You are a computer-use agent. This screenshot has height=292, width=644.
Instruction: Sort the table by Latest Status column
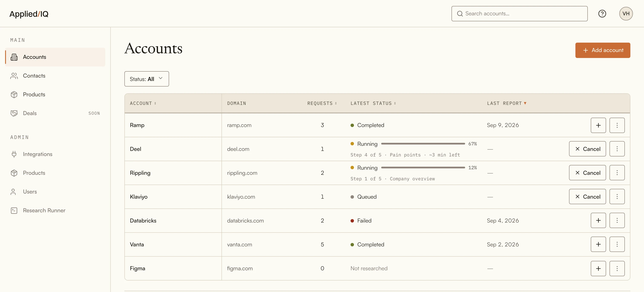tap(373, 103)
